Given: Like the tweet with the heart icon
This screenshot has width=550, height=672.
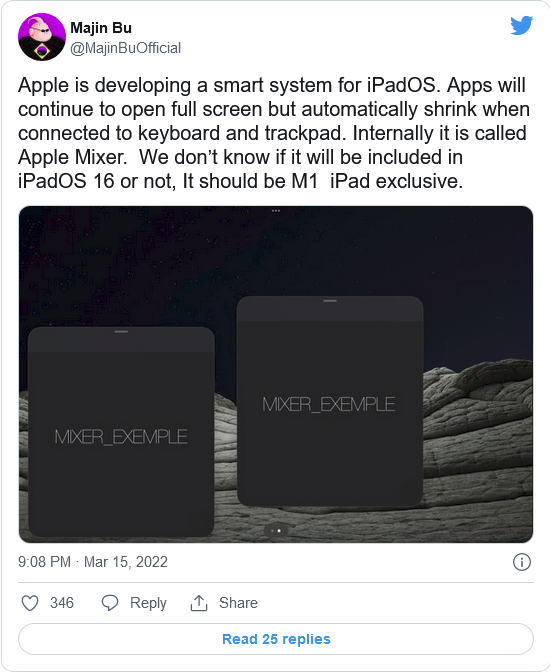Looking at the screenshot, I should click(30, 603).
